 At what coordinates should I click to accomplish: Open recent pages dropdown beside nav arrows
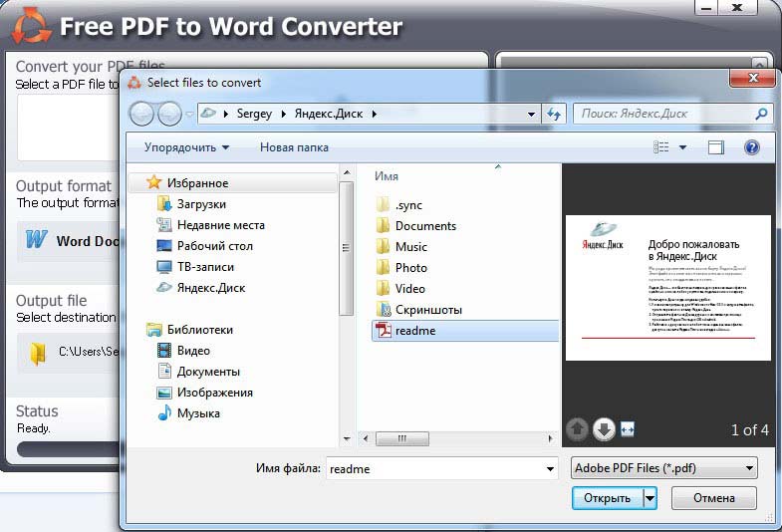[x=190, y=115]
